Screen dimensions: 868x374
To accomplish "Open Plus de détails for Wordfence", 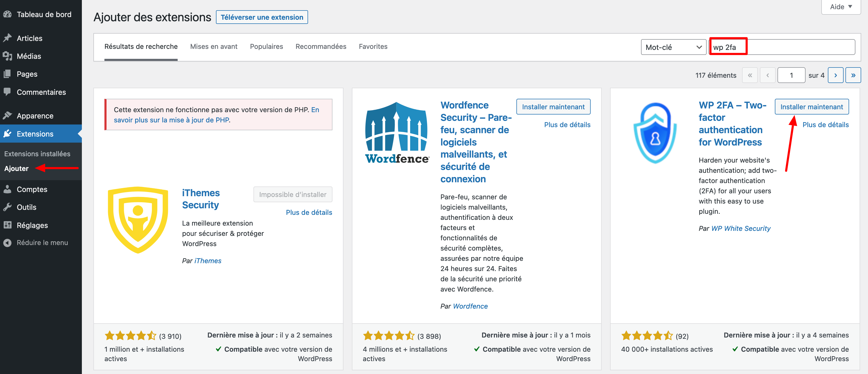I will click(x=567, y=124).
